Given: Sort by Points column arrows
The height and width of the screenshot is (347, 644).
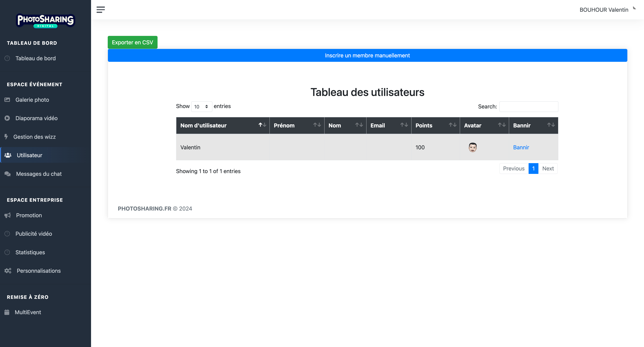Looking at the screenshot, I should (x=453, y=125).
